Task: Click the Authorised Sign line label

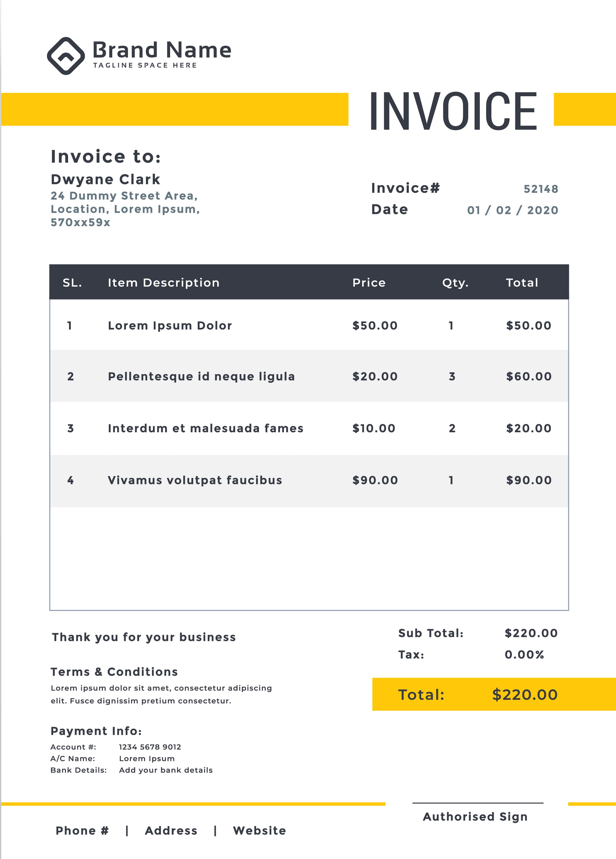Action: tap(475, 817)
